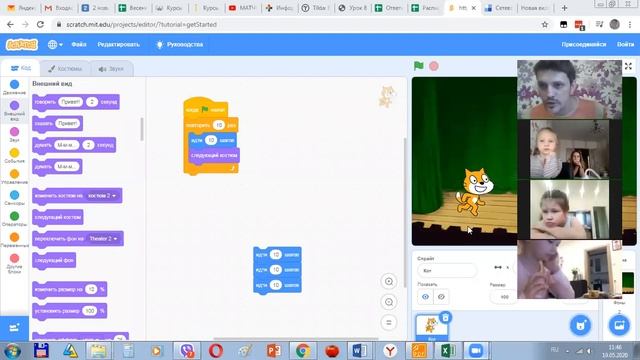This screenshot has height=360, width=640.
Task: Click the следующий костюм palette block
Action: tap(58, 217)
